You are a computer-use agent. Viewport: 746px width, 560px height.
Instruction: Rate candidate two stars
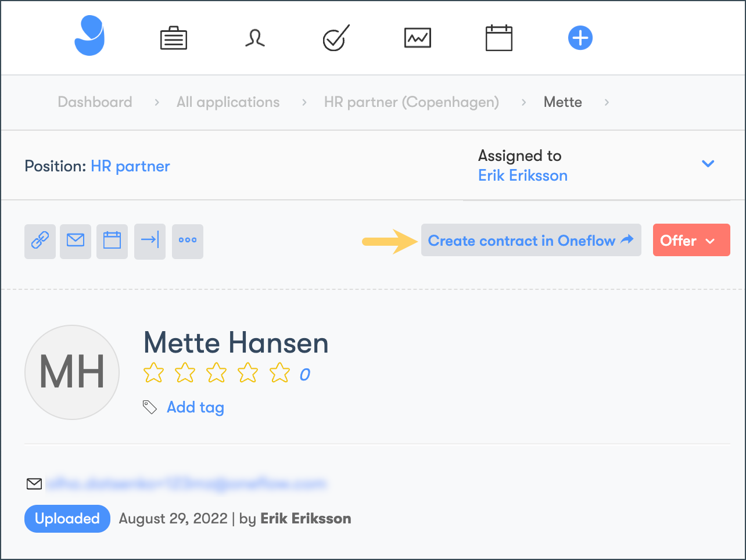click(x=185, y=372)
